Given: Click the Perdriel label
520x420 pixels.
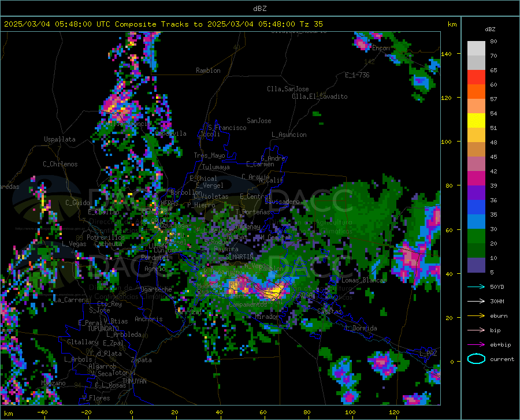Looking at the screenshot, I should coord(155,257).
